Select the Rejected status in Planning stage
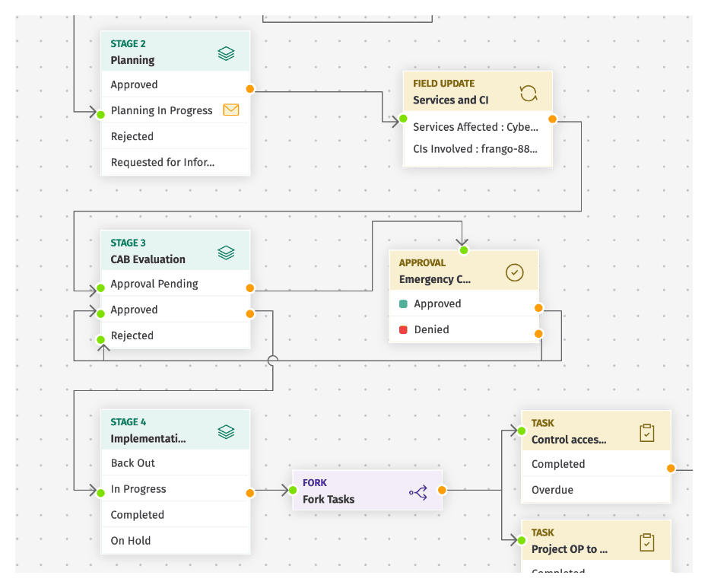 (132, 136)
